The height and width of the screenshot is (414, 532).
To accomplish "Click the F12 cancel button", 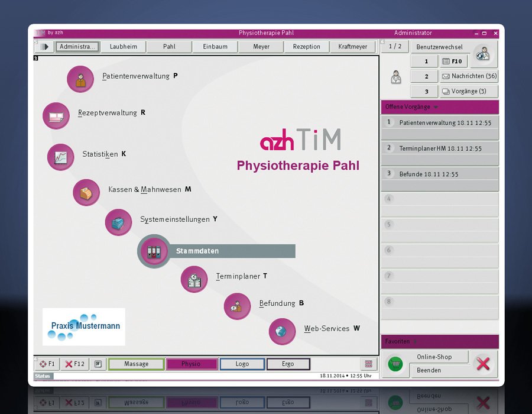I will tap(74, 364).
